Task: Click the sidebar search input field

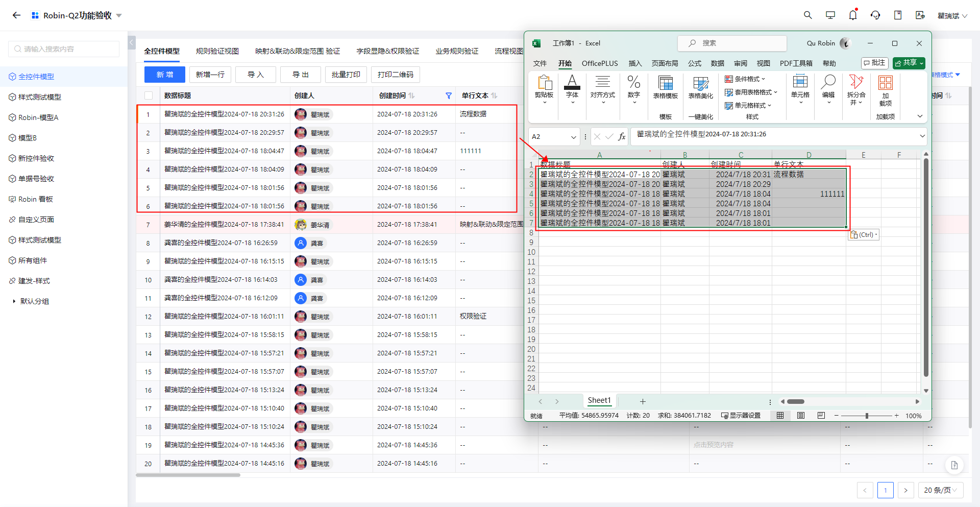Action: coord(64,49)
